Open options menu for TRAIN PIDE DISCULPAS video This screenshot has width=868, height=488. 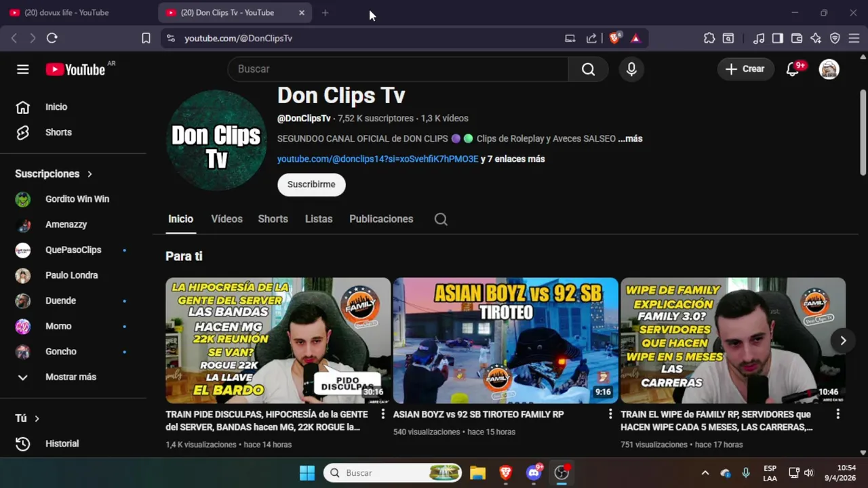point(382,414)
